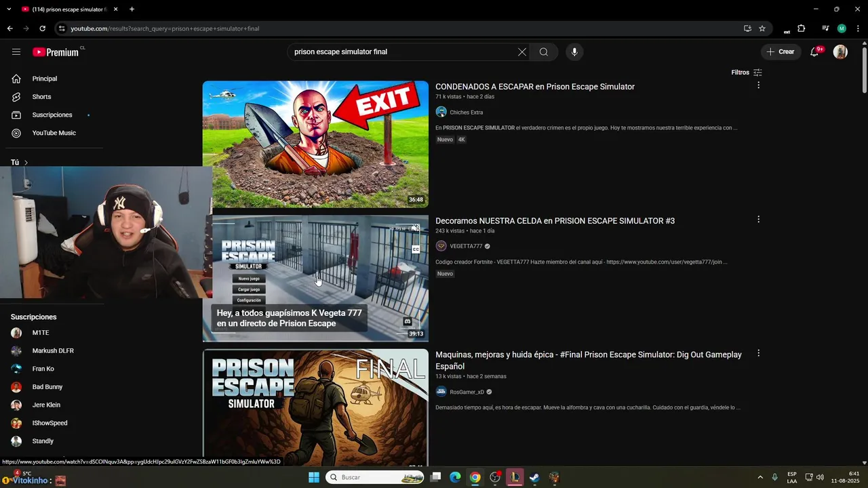Open title Decoramos NUESTRA CELDA en PRISION ESCAPE
This screenshot has width=868, height=488.
pos(555,221)
